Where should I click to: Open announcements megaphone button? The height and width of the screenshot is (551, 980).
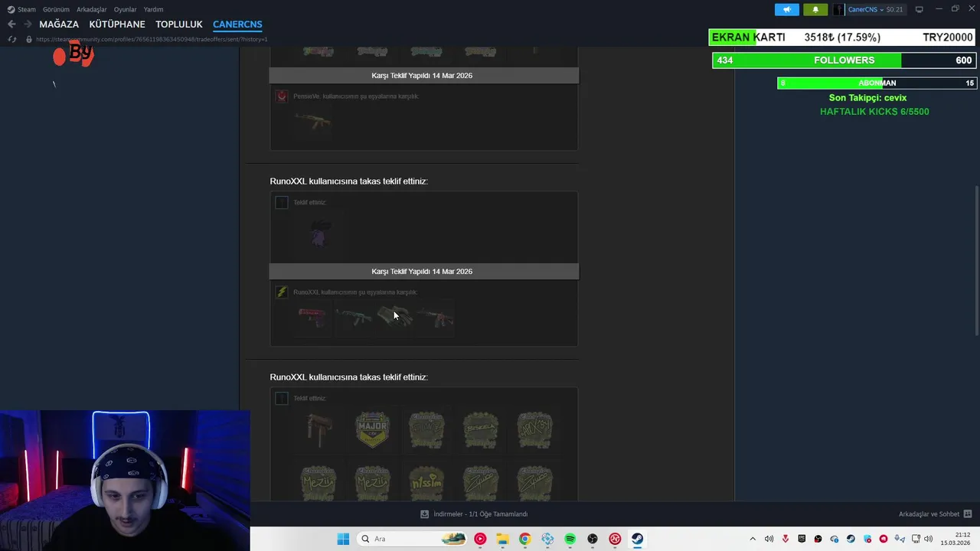[x=787, y=9]
